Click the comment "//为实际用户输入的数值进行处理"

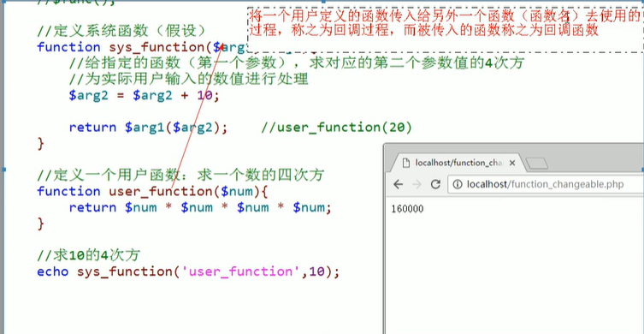click(x=188, y=79)
